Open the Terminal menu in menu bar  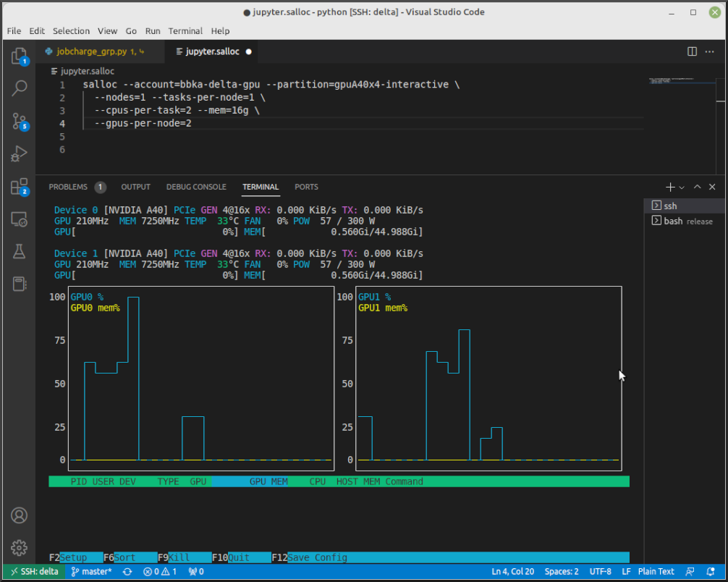(x=185, y=31)
